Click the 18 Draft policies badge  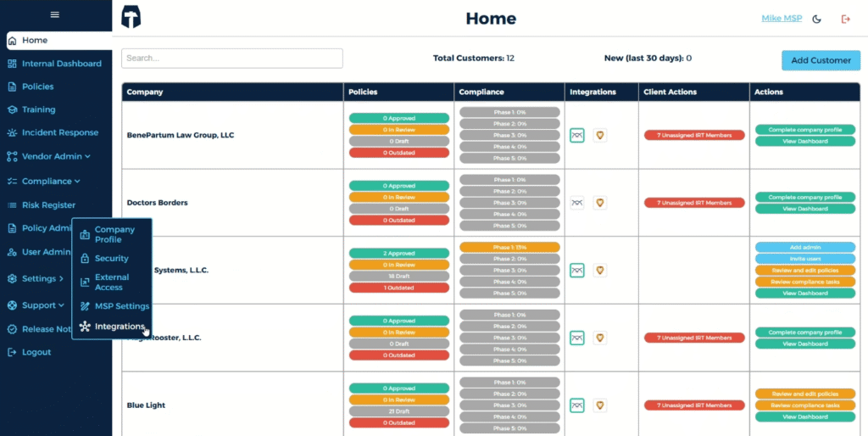click(x=398, y=277)
